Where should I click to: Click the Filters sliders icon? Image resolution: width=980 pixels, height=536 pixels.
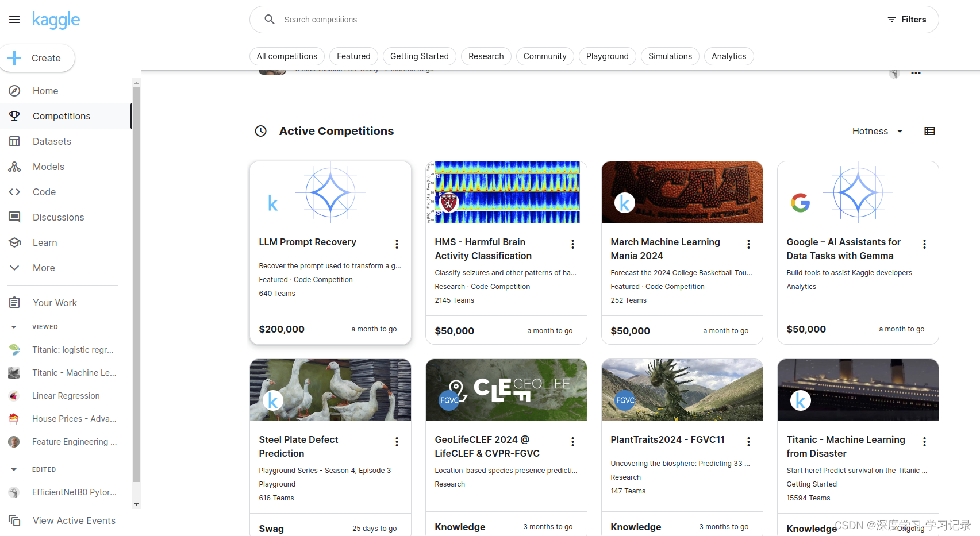pos(891,20)
